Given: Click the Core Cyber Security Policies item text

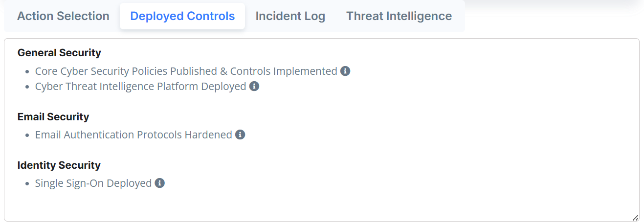Looking at the screenshot, I should coord(186,71).
